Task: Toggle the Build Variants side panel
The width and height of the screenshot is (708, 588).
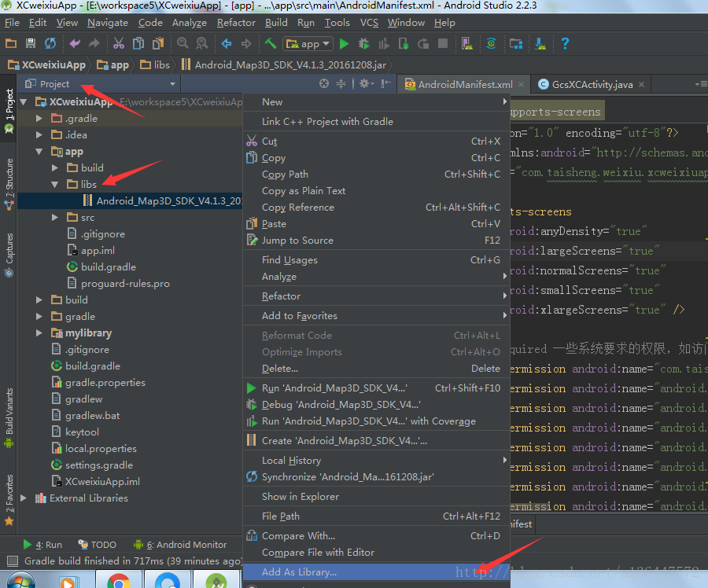Action: click(x=9, y=418)
